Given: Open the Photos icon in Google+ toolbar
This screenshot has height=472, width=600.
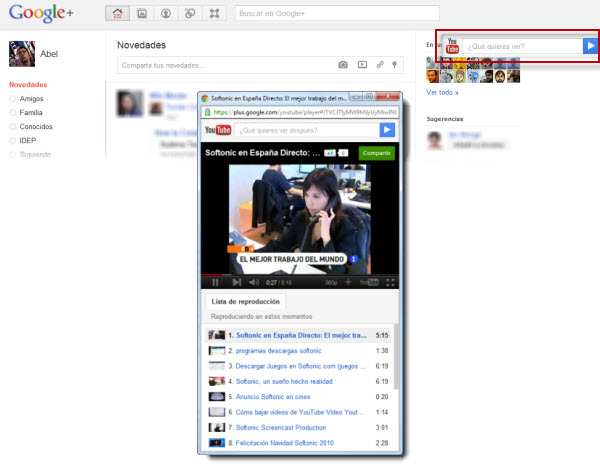Looking at the screenshot, I should pyautogui.click(x=142, y=14).
